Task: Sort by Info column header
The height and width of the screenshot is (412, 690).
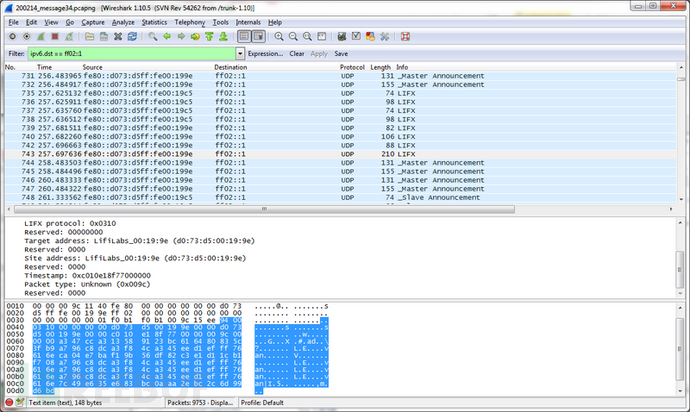Action: (x=402, y=67)
